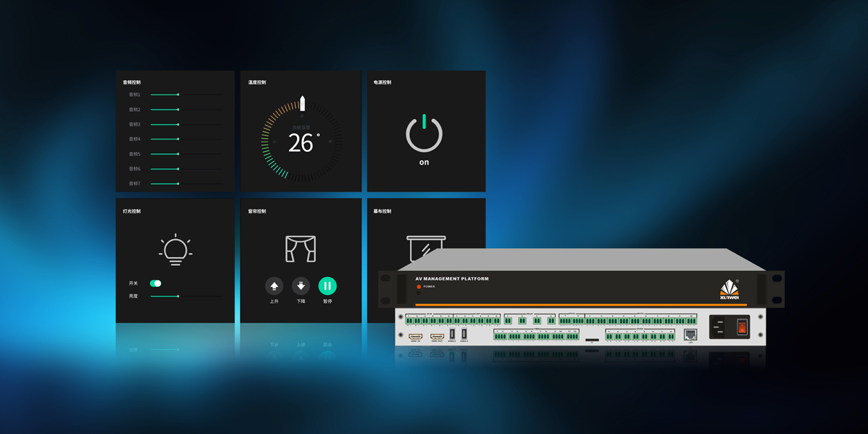The width and height of the screenshot is (868, 434).
Task: Click the light bulb icon
Action: click(176, 249)
